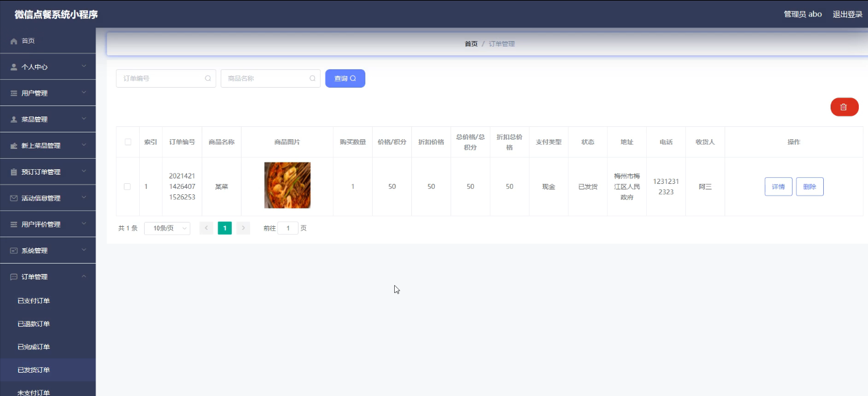
Task: Expand the 预订订单管理 menu chevron
Action: coord(84,172)
